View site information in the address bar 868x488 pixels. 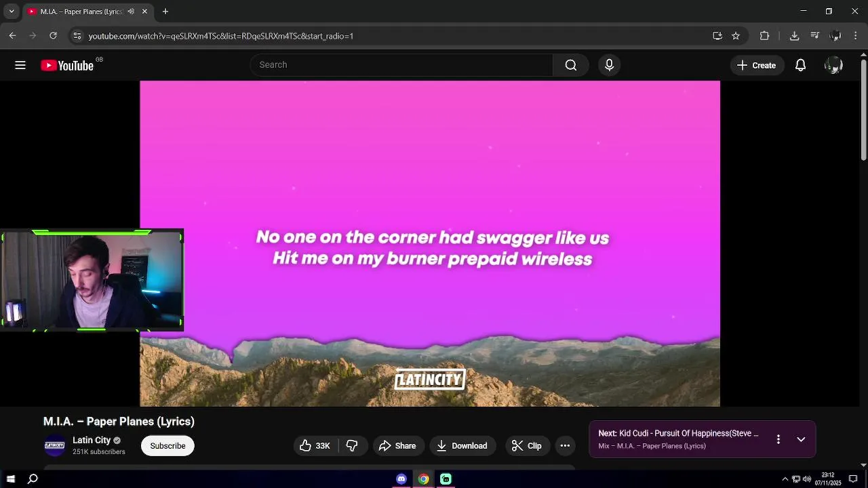click(77, 36)
